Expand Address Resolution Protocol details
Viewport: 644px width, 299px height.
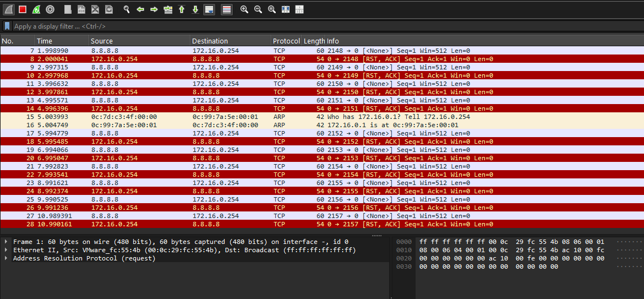[6, 258]
